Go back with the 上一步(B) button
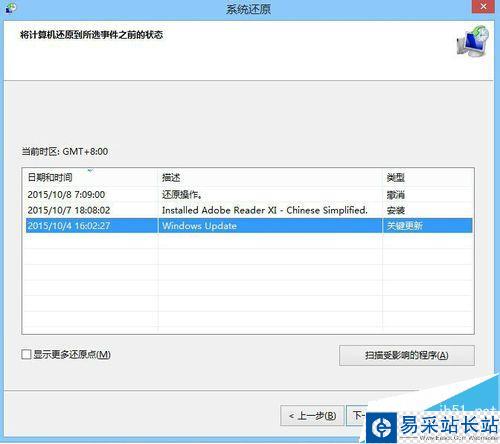Image resolution: width=500 pixels, height=444 pixels. click(x=312, y=416)
